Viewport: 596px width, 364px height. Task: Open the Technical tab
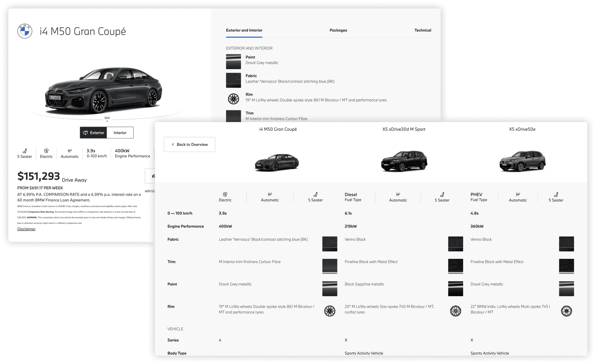[x=423, y=30]
